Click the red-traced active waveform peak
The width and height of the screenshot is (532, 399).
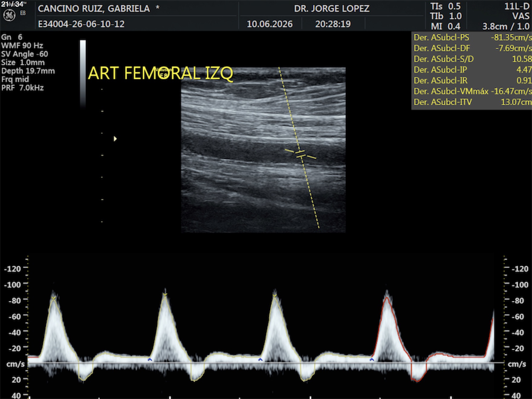point(387,298)
